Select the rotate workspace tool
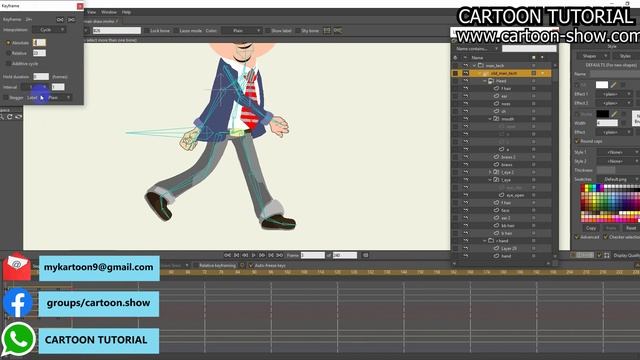Image resolution: width=640 pixels, height=360 pixels. [10, 117]
